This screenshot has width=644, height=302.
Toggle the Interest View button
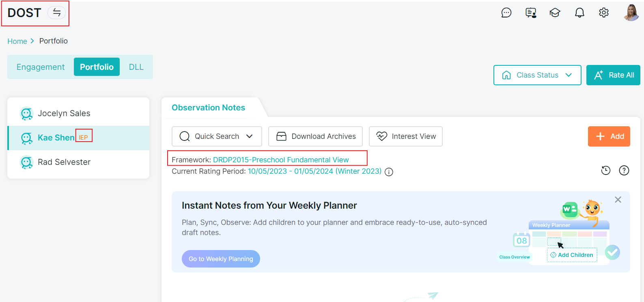point(405,136)
